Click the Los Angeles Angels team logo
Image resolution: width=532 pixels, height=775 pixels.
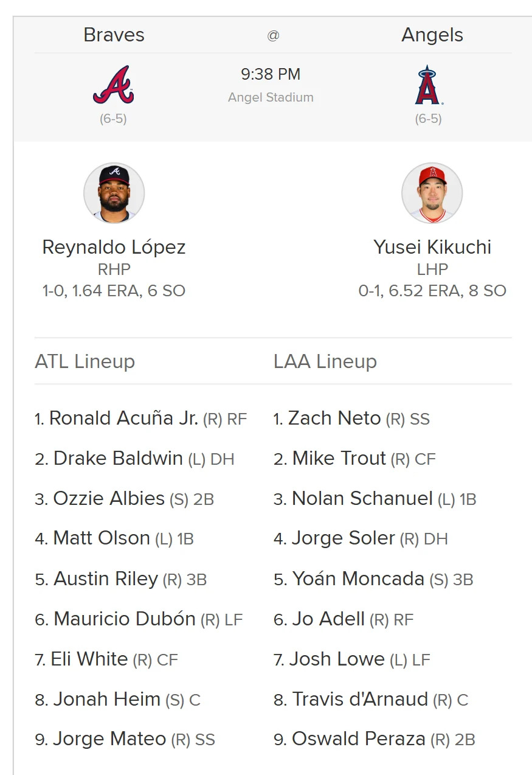(x=429, y=85)
